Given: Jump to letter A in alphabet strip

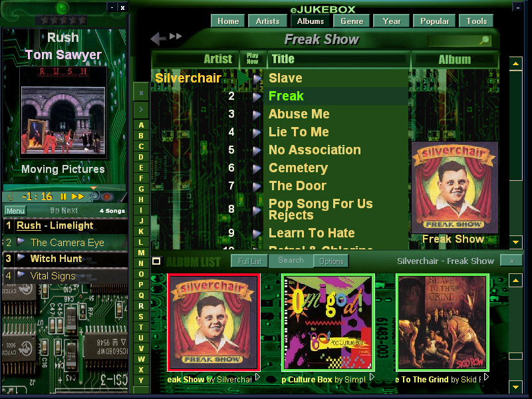Looking at the screenshot, I should [x=141, y=125].
